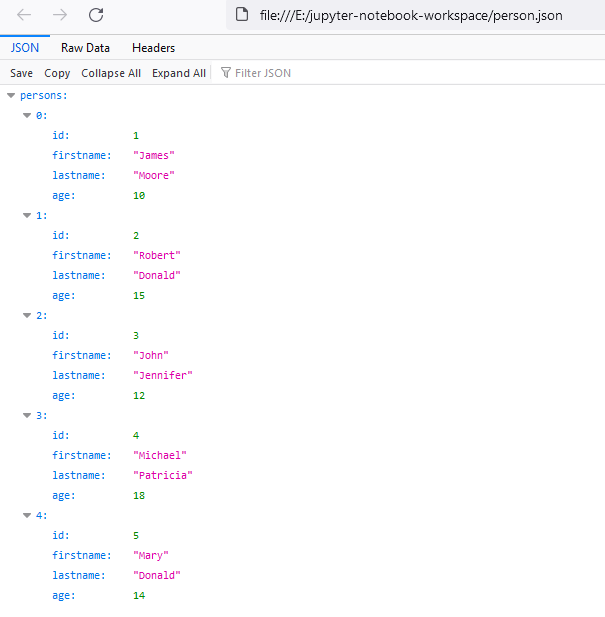Switch to the JSON tab
This screenshot has height=617, width=605.
pos(25,48)
